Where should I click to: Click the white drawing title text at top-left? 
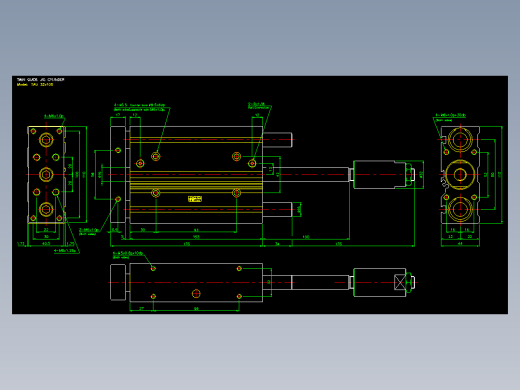coord(40,80)
